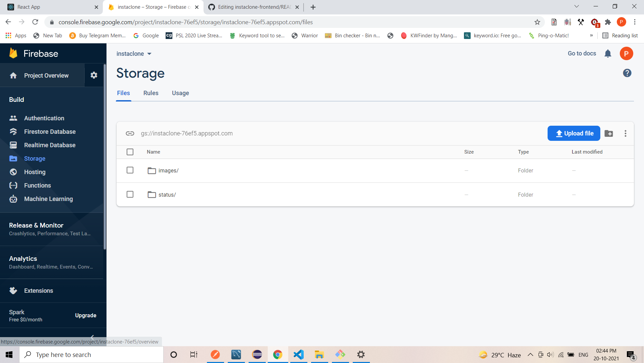The height and width of the screenshot is (363, 644).
Task: Click the Windows search box
Action: [x=91, y=355]
